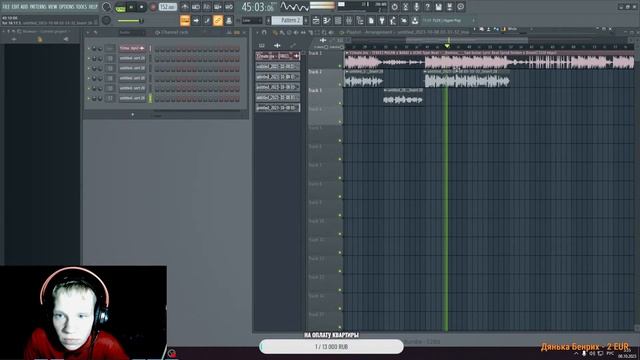Open the EDIT menu

tap(15, 7)
